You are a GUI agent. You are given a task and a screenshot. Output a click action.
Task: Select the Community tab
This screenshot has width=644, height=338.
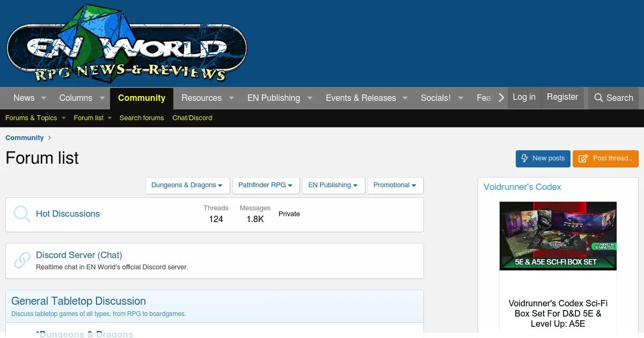click(x=142, y=98)
